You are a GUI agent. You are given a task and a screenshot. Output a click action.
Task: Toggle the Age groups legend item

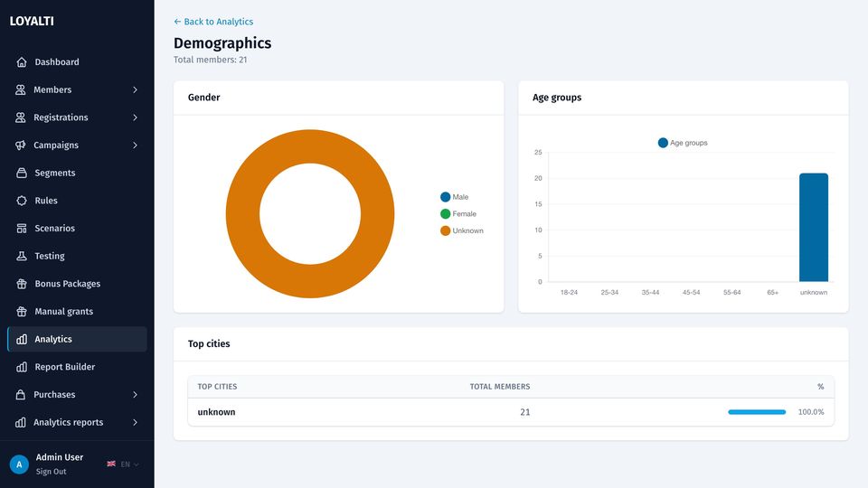(683, 143)
